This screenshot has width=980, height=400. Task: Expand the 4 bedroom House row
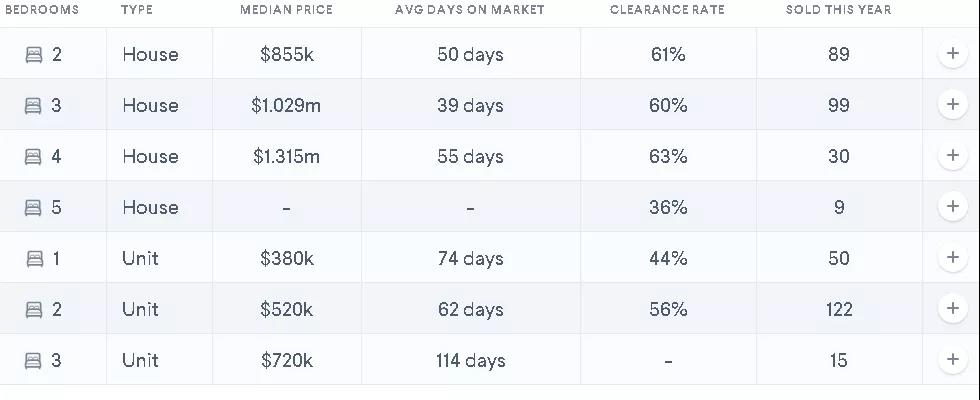952,156
